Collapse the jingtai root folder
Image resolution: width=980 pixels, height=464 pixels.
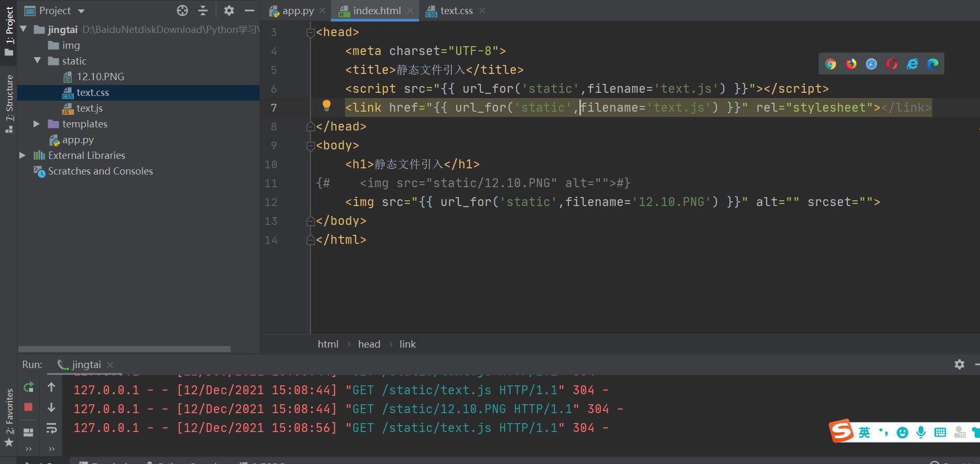tap(24, 29)
